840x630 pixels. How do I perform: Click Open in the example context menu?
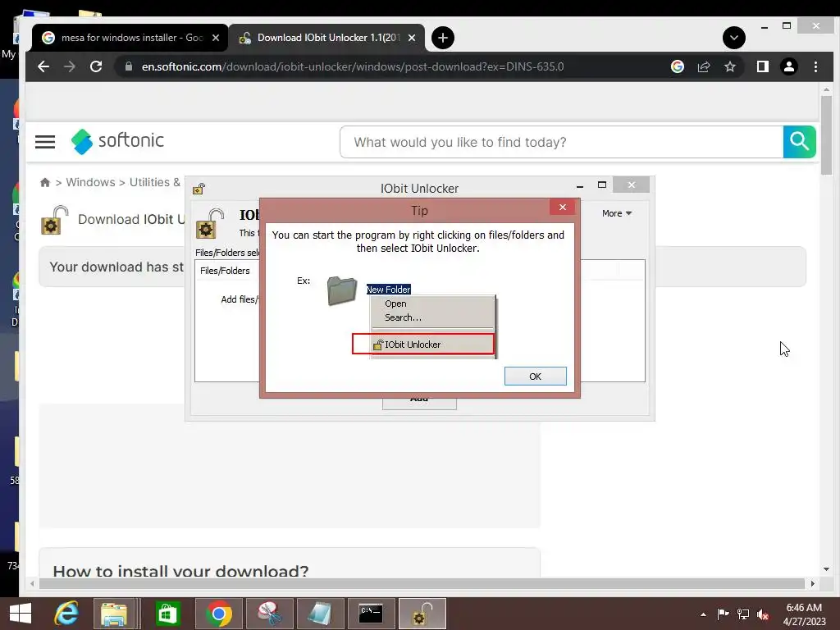pos(395,304)
